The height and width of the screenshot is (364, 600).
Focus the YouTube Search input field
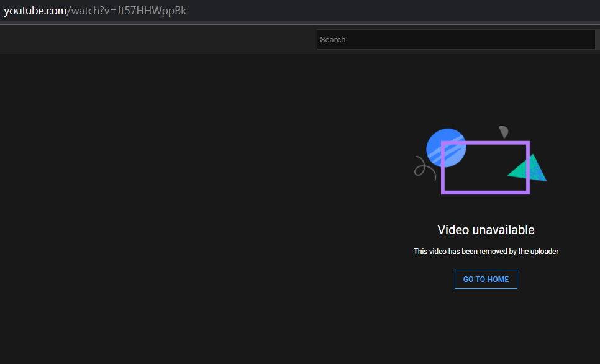click(456, 39)
